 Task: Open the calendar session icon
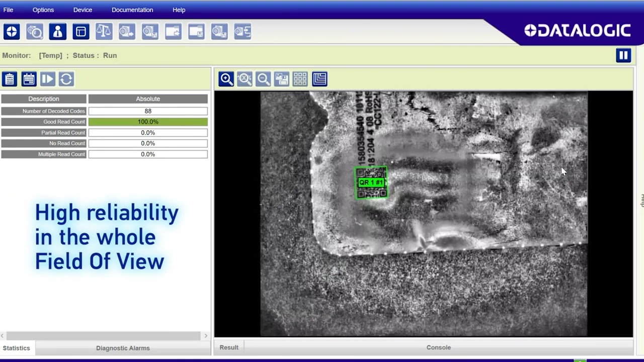coord(29,79)
